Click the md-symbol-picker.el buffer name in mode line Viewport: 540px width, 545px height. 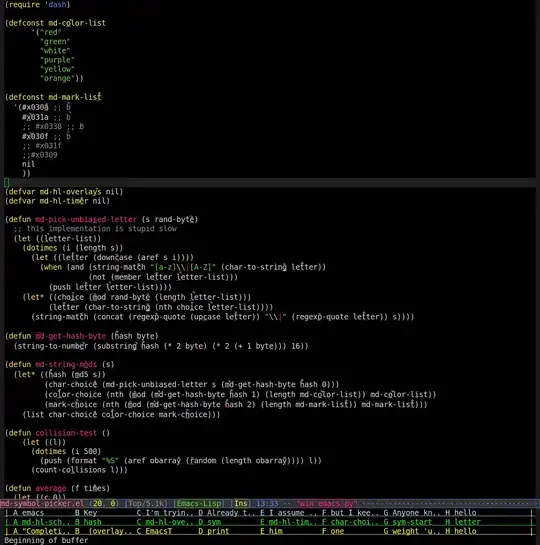tap(42, 504)
